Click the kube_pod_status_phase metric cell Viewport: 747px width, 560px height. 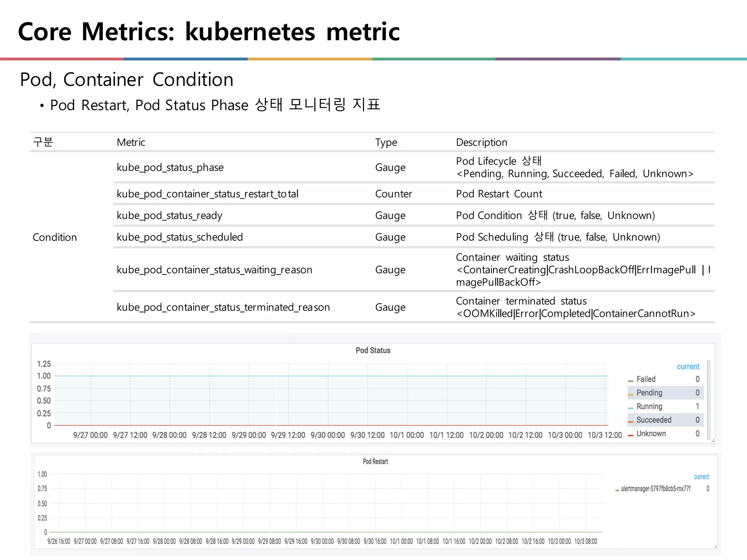pyautogui.click(x=170, y=168)
